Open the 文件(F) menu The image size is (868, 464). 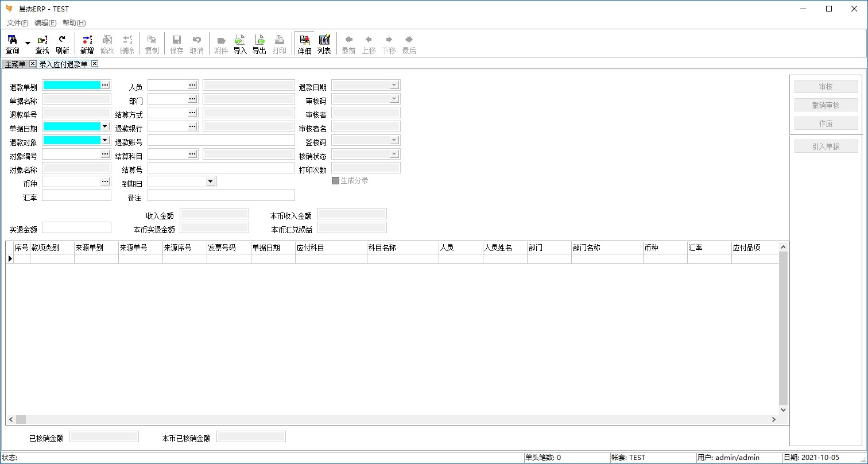17,23
